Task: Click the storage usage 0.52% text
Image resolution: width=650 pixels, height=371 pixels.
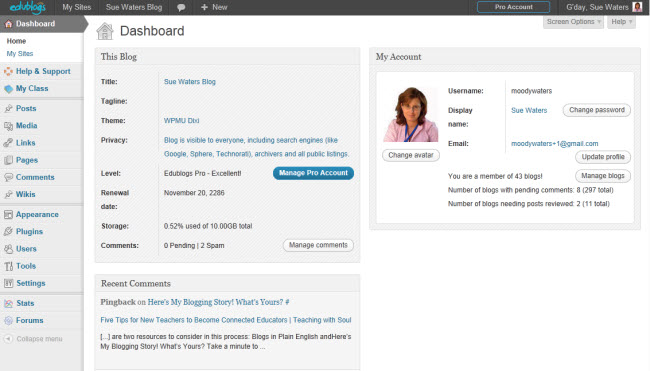Action: click(208, 226)
